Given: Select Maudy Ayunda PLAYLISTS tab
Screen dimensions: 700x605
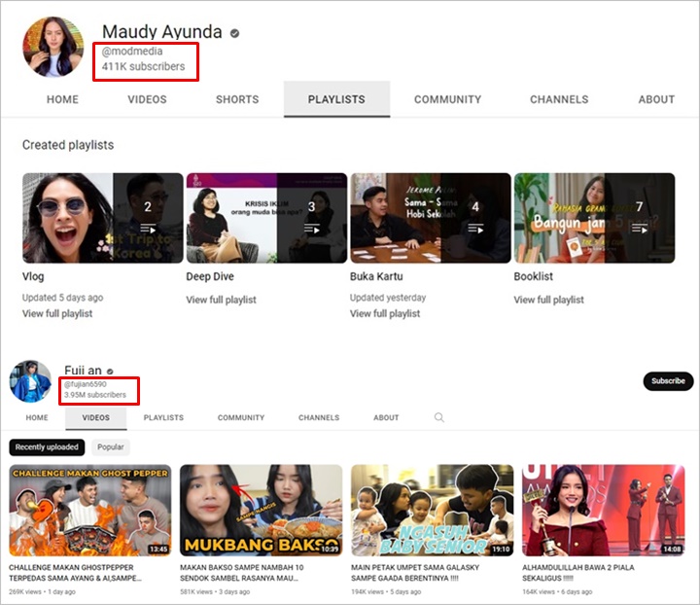Looking at the screenshot, I should 336,99.
